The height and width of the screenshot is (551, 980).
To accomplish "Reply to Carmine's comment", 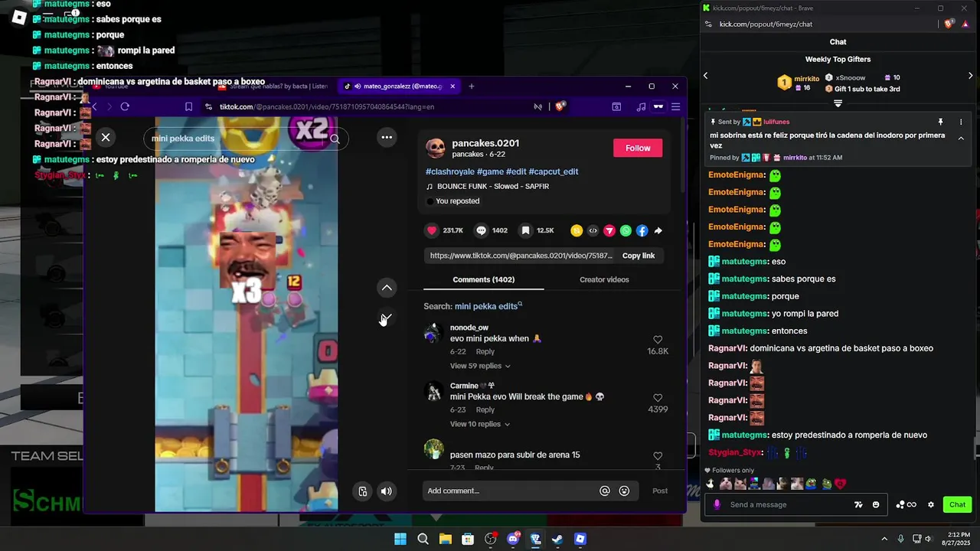I will 485,410.
